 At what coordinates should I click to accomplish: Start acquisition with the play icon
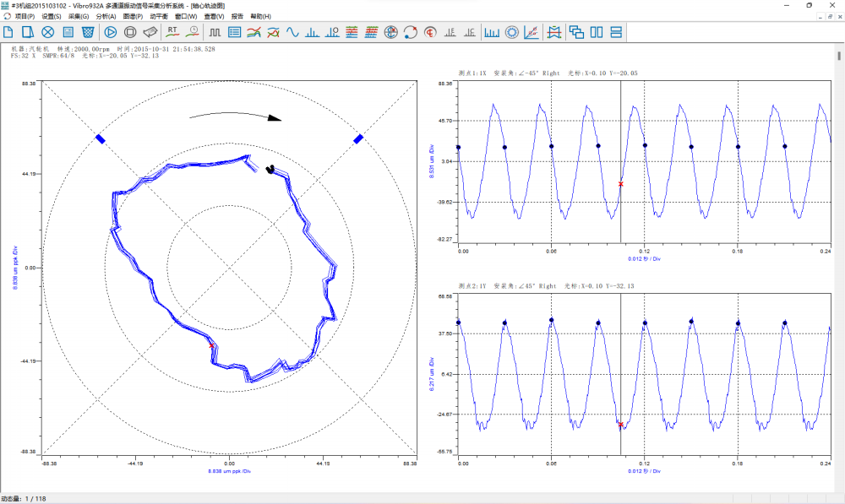coord(111,32)
